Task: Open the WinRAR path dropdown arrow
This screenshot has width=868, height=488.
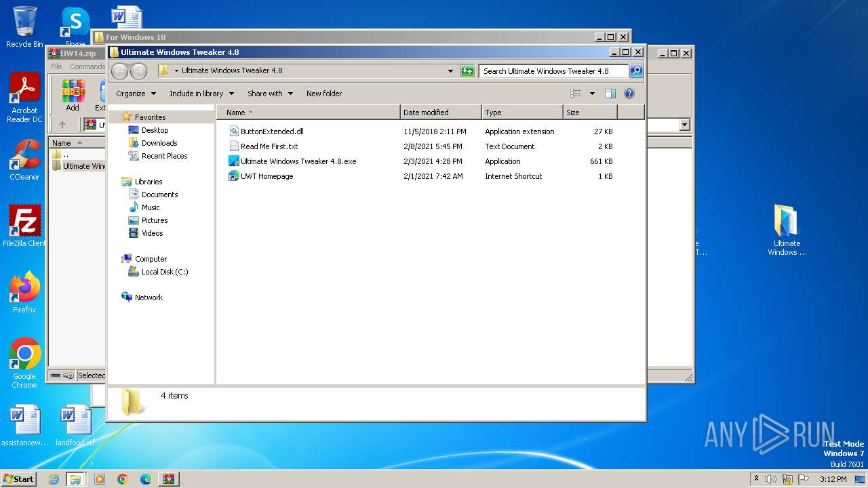Action: pyautogui.click(x=684, y=125)
